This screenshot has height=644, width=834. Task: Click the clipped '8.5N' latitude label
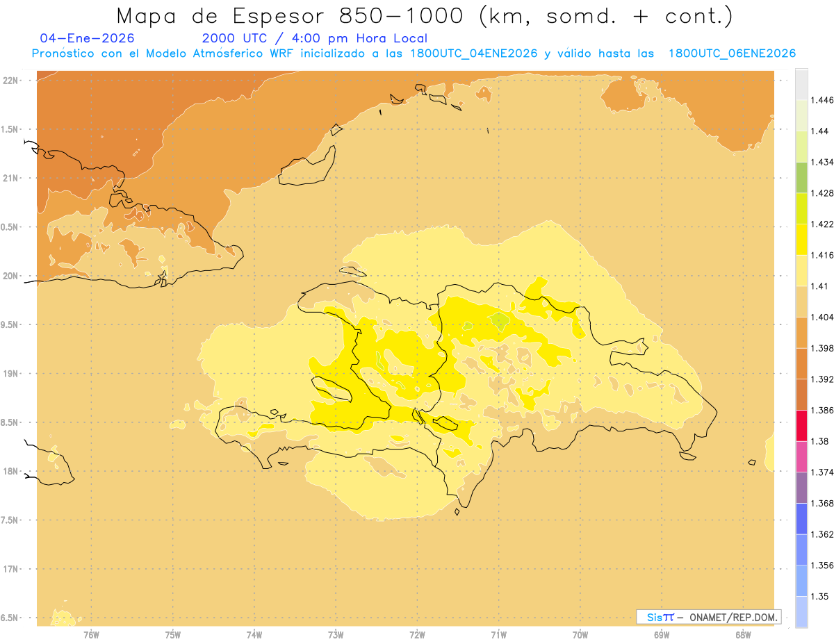pyautogui.click(x=10, y=422)
